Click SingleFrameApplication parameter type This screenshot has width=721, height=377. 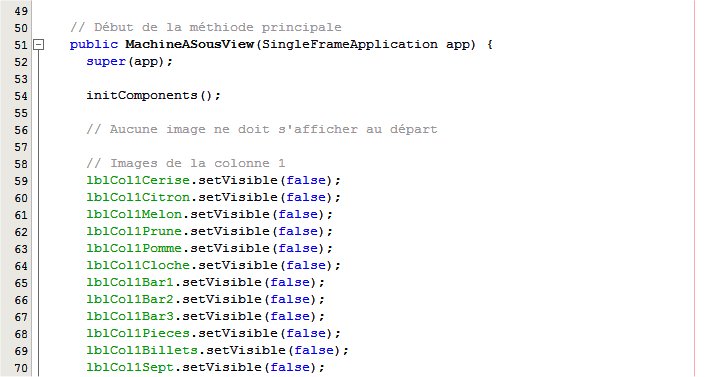[x=350, y=45]
